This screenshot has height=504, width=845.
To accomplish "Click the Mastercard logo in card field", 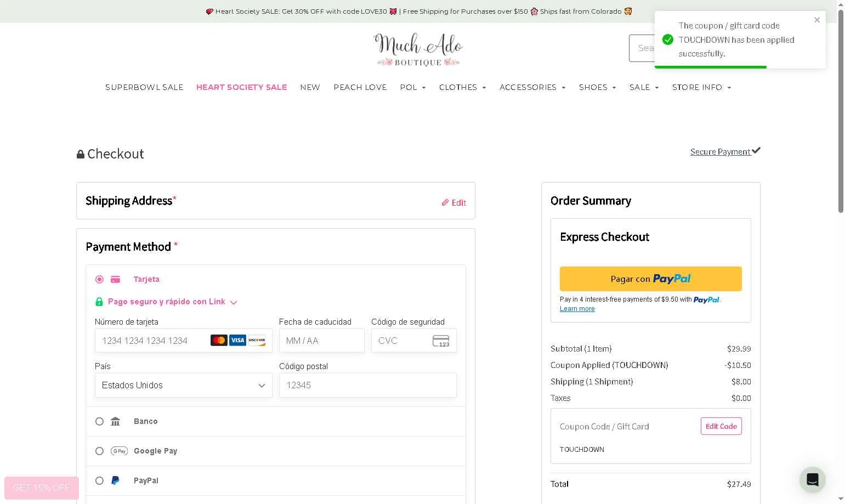I will click(219, 341).
